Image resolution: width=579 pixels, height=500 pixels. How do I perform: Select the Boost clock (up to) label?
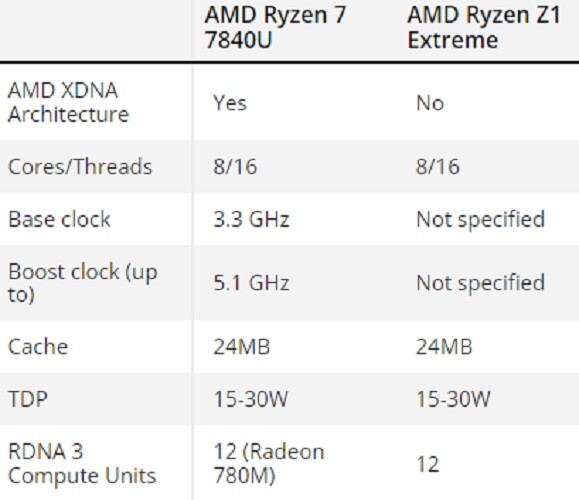[83, 283]
